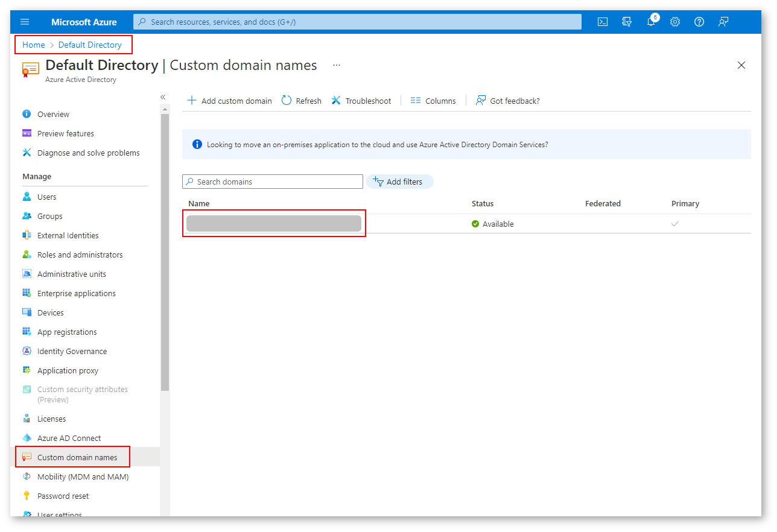
Task: Click the Primary column header
Action: 685,204
